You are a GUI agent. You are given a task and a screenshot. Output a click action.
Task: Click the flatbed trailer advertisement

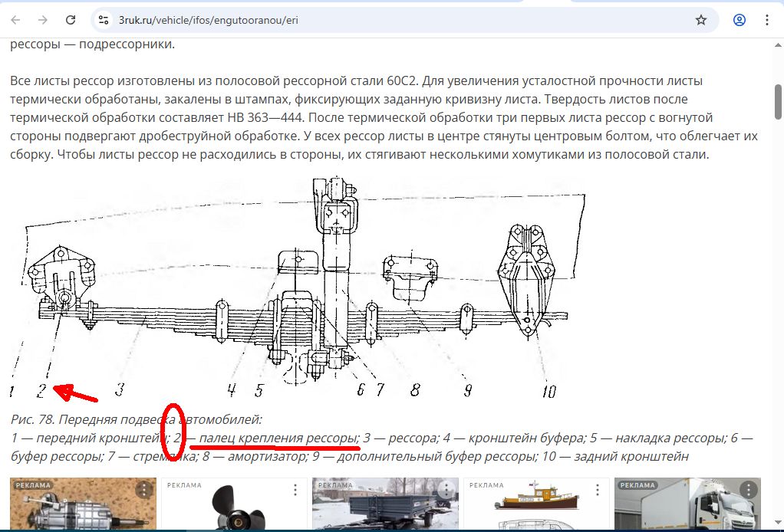point(384,509)
